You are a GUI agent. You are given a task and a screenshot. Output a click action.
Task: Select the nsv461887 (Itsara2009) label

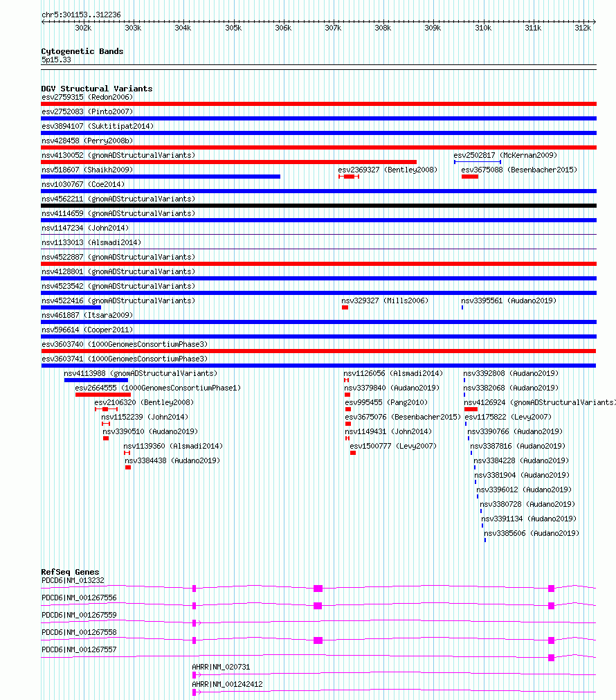pos(87,315)
